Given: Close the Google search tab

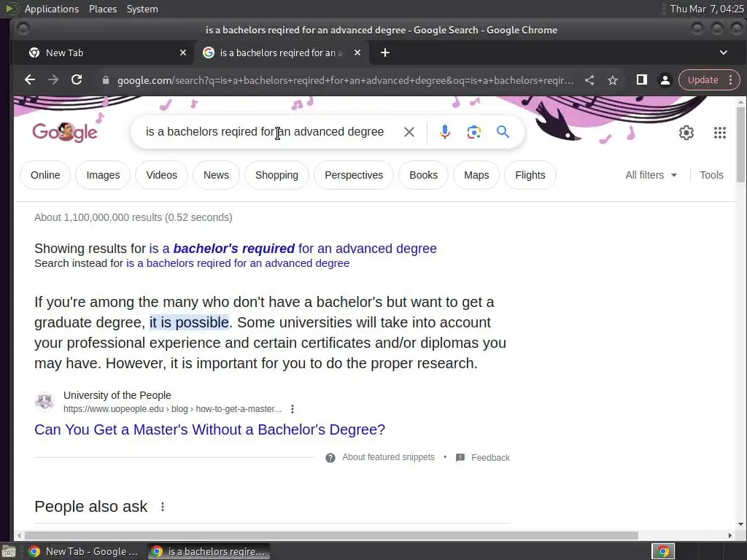Looking at the screenshot, I should pos(357,52).
